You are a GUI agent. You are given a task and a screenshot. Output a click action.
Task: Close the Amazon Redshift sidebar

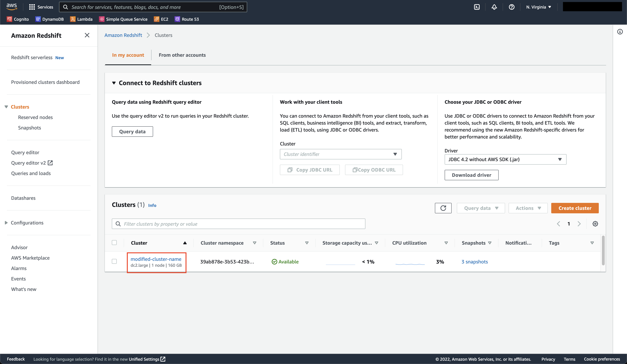pos(87,35)
